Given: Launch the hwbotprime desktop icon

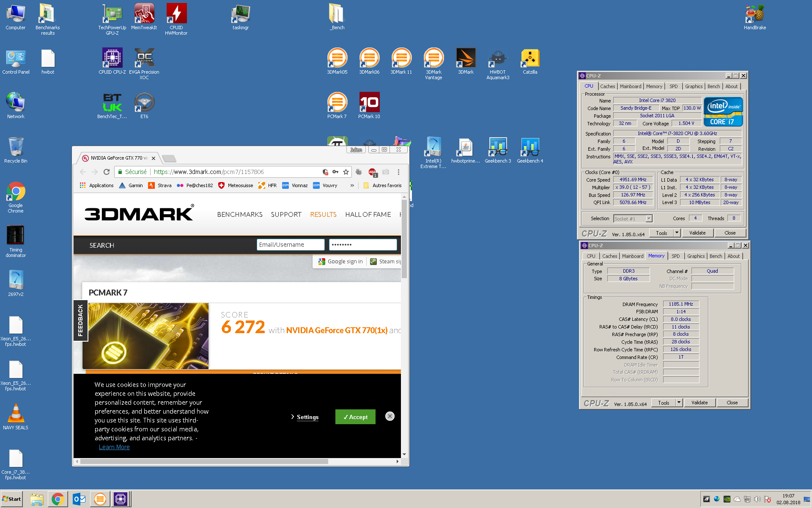Looking at the screenshot, I should click(466, 150).
